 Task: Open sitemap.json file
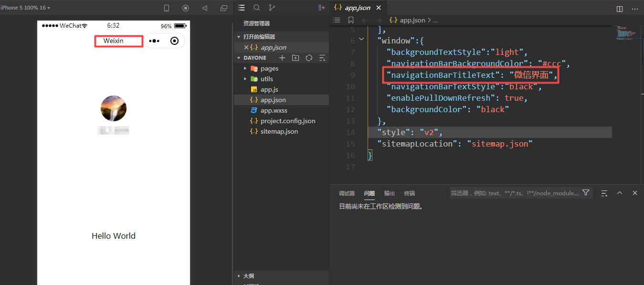point(279,131)
